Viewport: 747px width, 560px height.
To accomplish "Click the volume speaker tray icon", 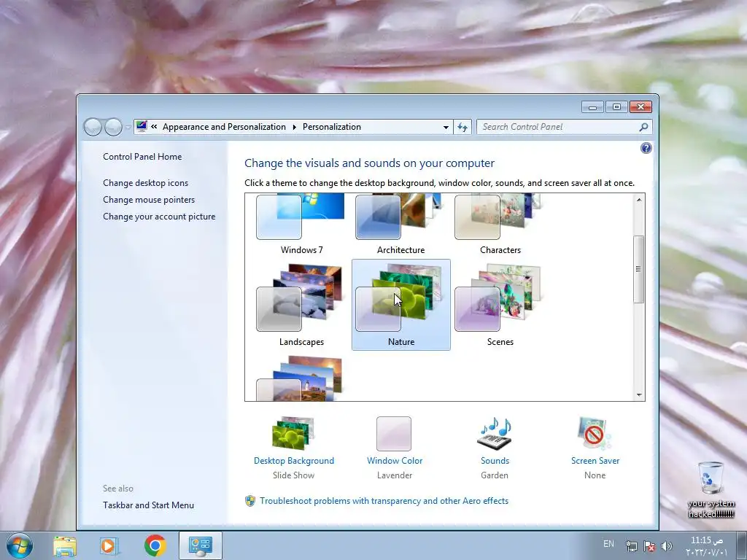I will [x=667, y=546].
